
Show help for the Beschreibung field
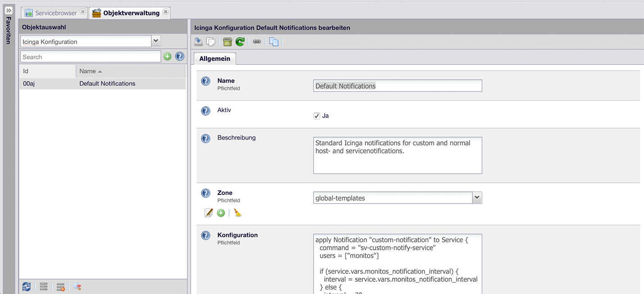[x=206, y=139]
